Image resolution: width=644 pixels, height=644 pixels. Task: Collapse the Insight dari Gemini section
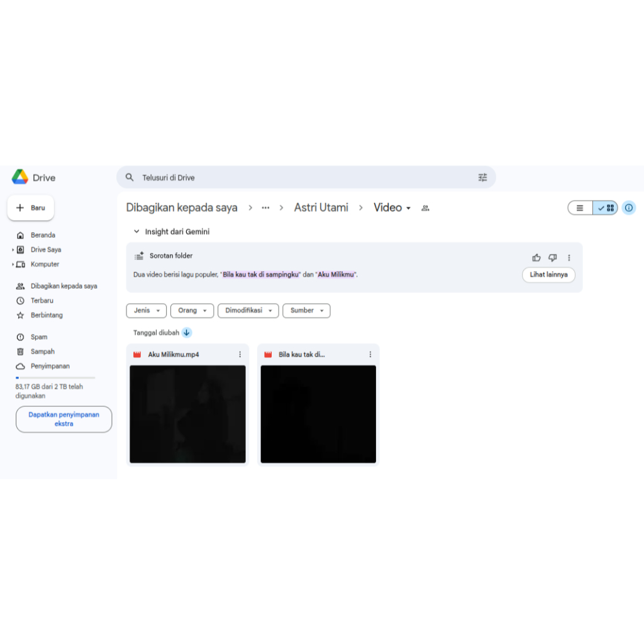pos(136,231)
